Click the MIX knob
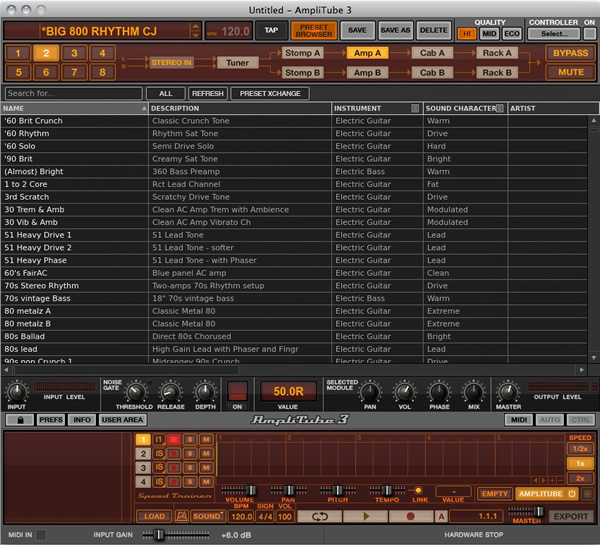 (x=474, y=392)
